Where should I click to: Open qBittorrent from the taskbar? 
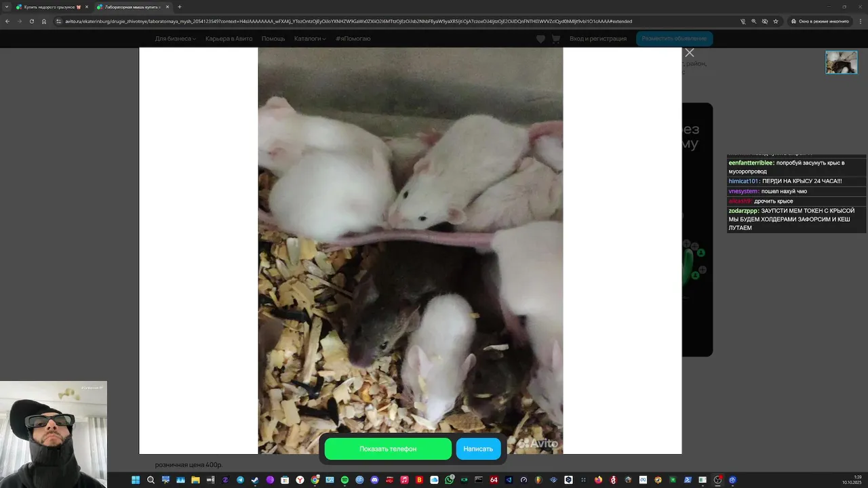[x=359, y=480]
